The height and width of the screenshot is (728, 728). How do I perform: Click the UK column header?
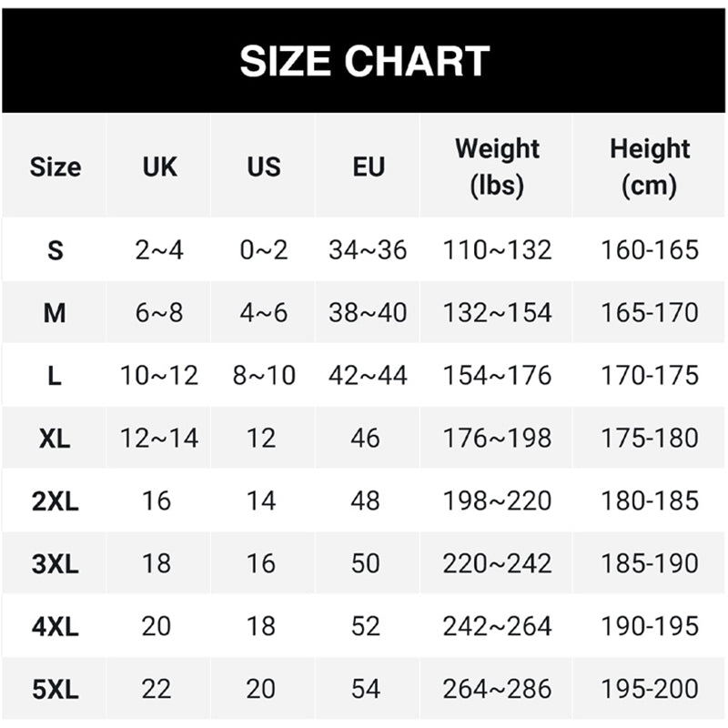pos(159,167)
